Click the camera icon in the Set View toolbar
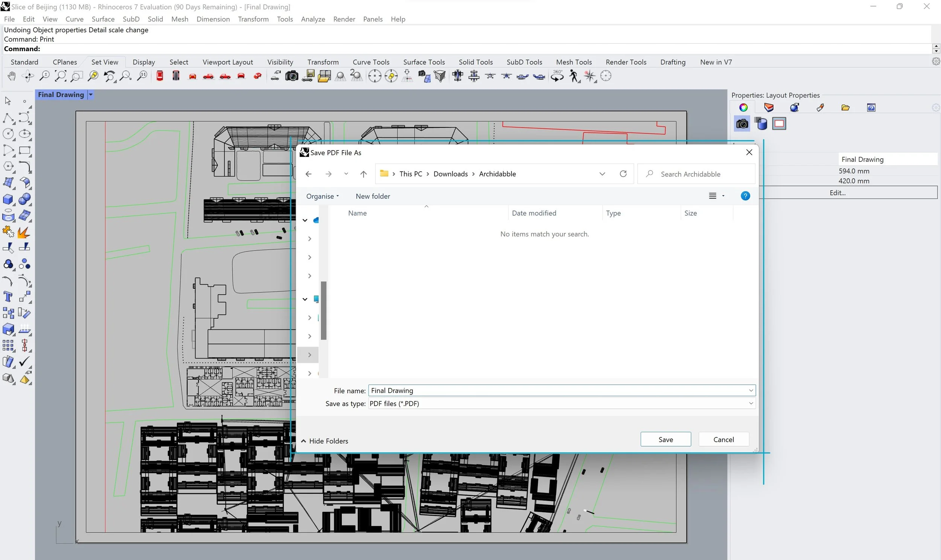This screenshot has height=560, width=941. pos(291,76)
